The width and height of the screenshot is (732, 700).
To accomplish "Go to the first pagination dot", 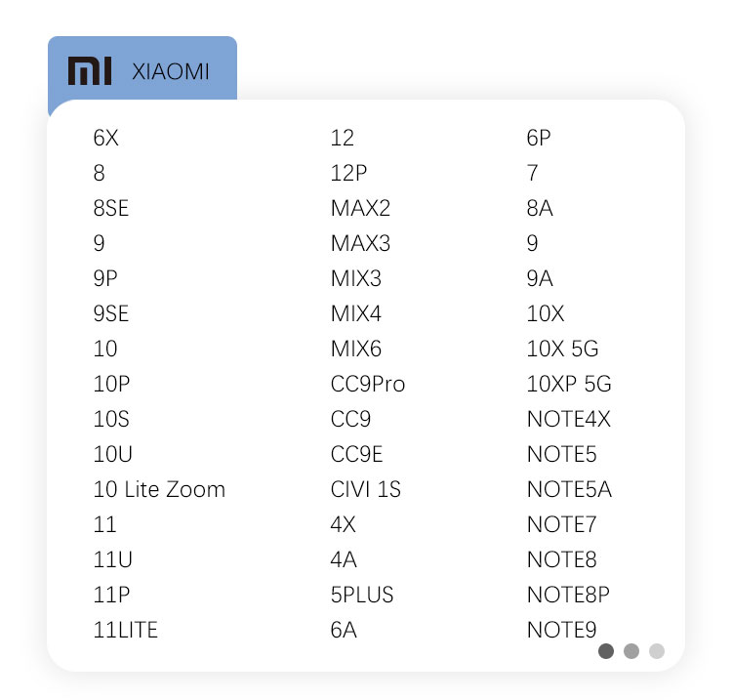I will pos(606,651).
